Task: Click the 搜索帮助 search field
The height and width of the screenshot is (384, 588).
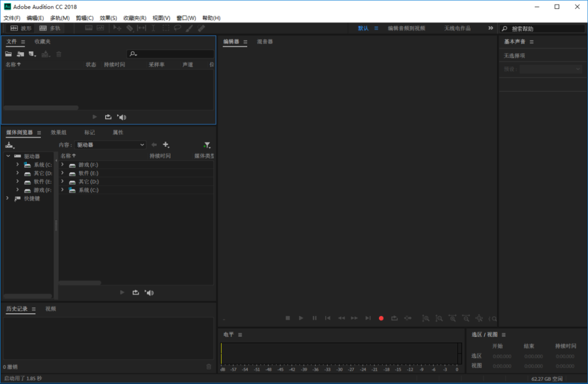Action: [542, 28]
